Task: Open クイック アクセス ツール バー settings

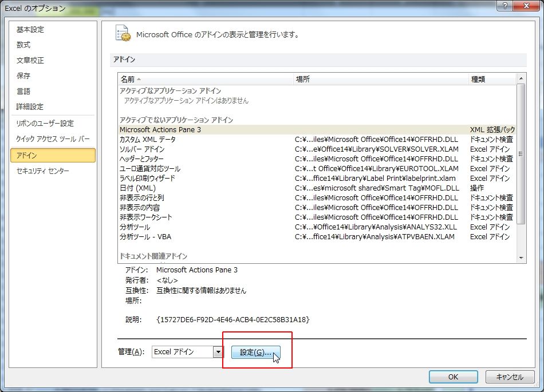Action: [53, 139]
